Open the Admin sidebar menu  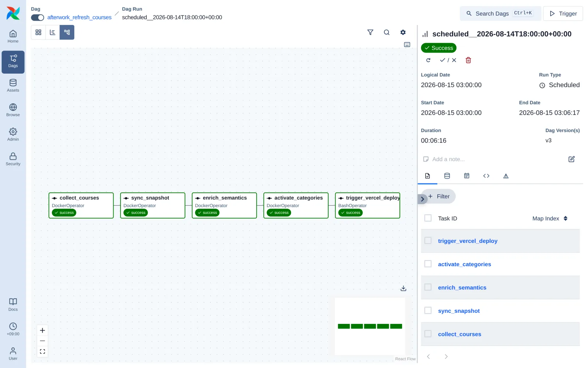13,135
